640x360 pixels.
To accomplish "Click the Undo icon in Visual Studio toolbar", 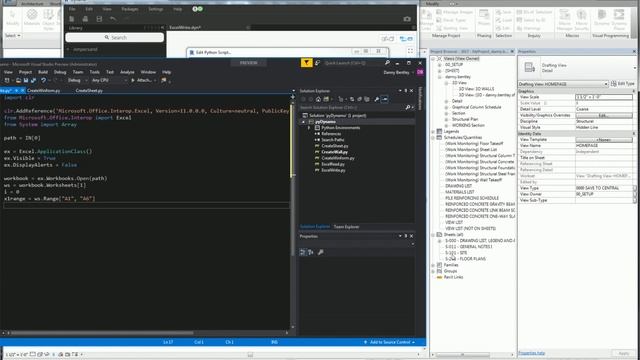I will click(x=43, y=81).
